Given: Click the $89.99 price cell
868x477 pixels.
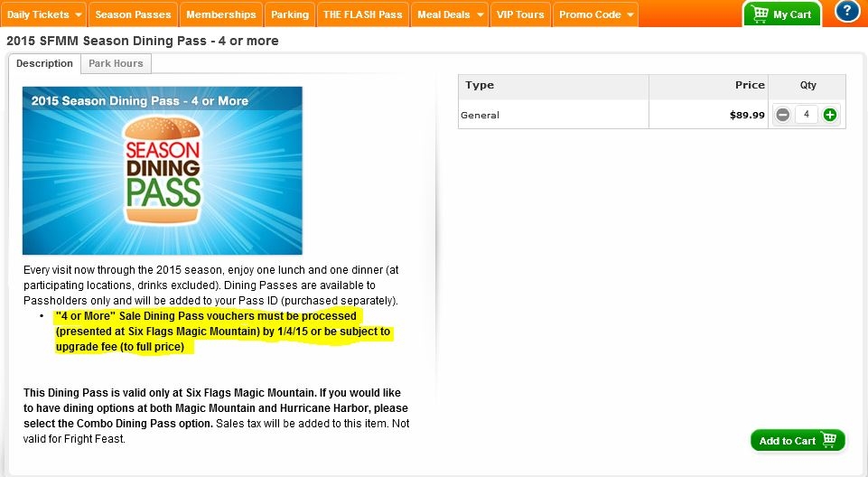Looking at the screenshot, I should pyautogui.click(x=708, y=115).
